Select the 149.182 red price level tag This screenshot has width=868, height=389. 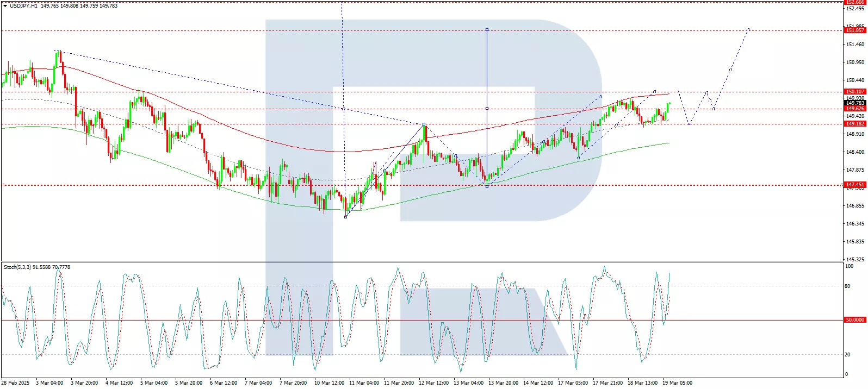[x=854, y=124]
